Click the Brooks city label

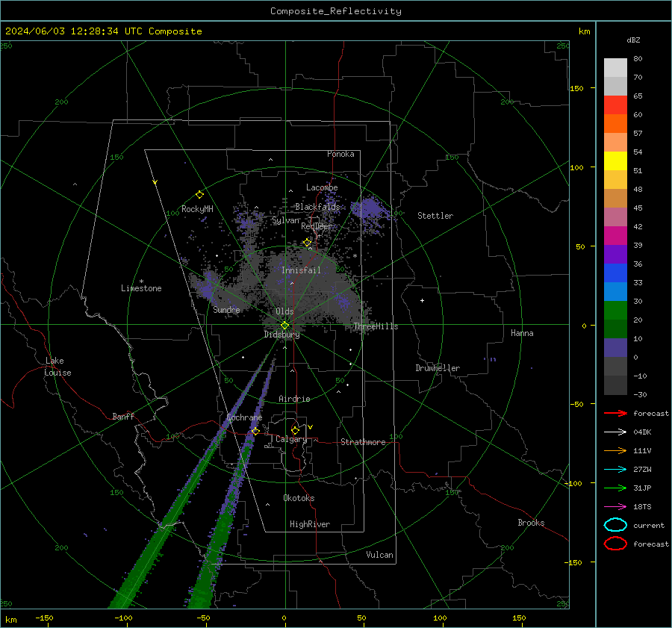point(531,523)
